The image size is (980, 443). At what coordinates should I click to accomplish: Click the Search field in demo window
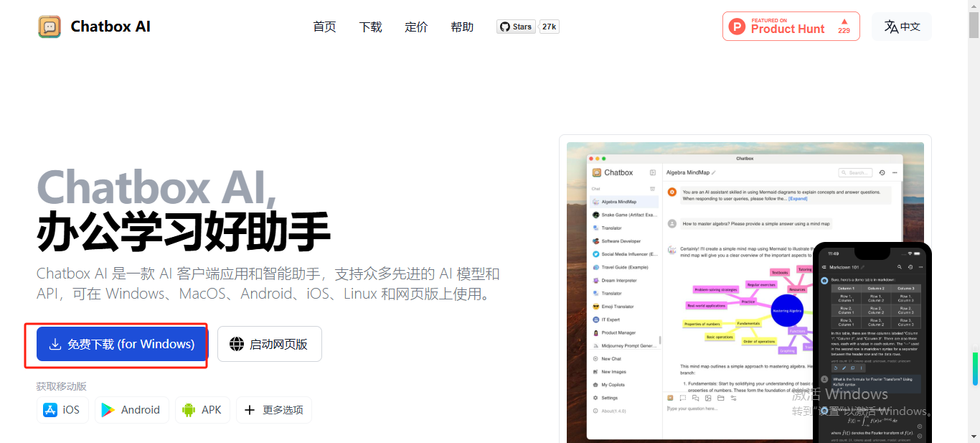tap(855, 172)
